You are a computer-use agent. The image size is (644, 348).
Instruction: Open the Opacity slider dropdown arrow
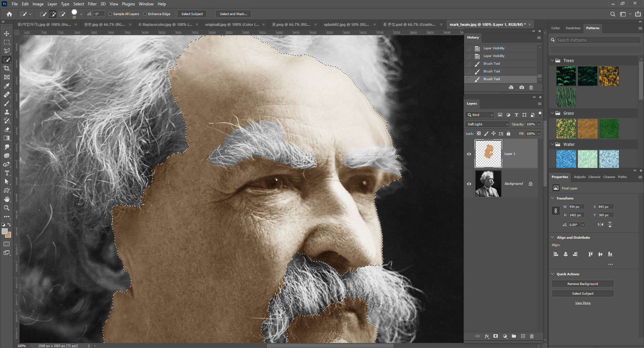click(x=539, y=124)
